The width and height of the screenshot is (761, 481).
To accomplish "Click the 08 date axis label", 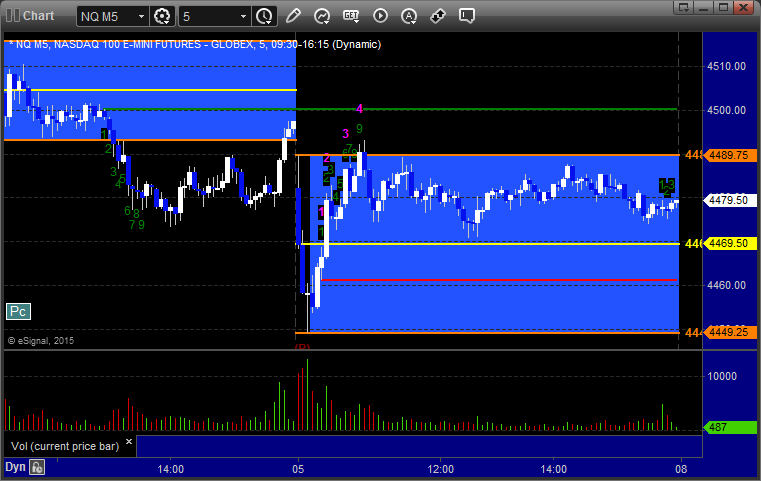I will click(681, 469).
